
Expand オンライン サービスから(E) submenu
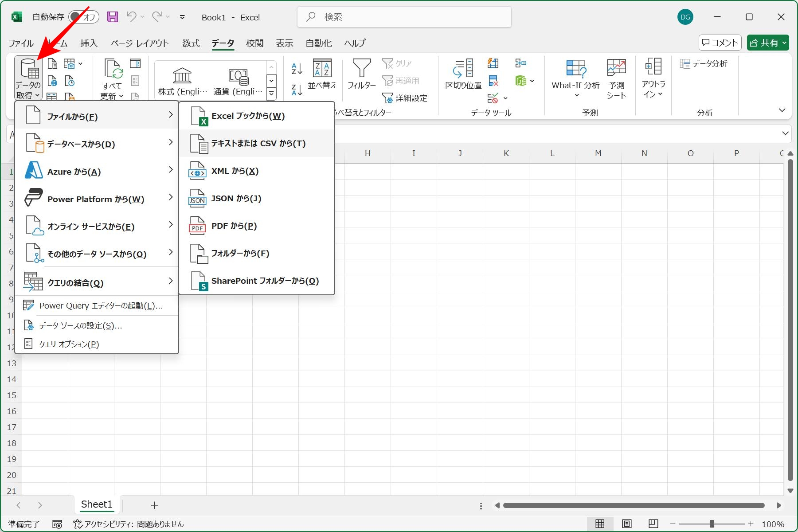point(97,226)
